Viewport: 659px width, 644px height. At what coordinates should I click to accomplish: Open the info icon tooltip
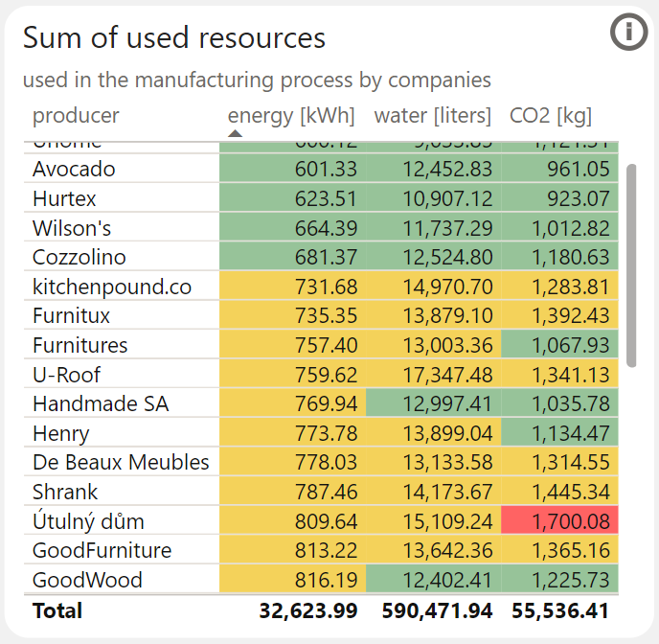628,32
